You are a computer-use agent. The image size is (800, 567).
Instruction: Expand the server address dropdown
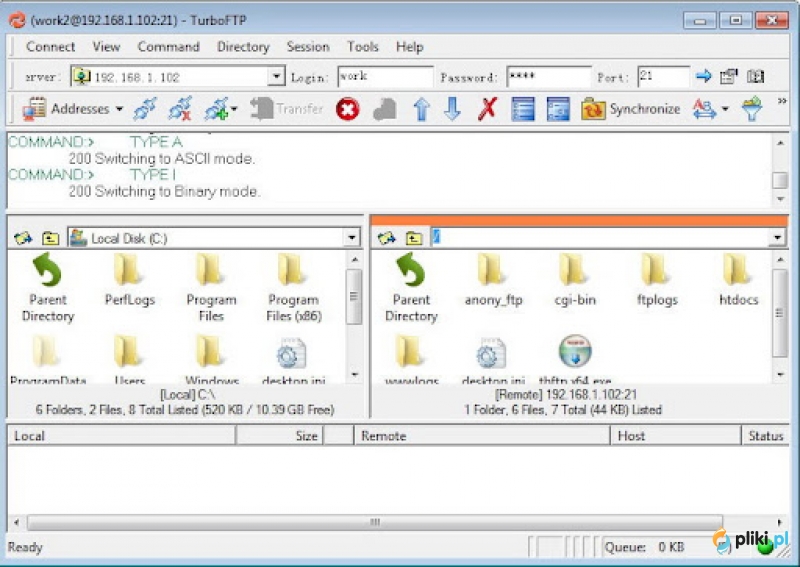click(276, 77)
